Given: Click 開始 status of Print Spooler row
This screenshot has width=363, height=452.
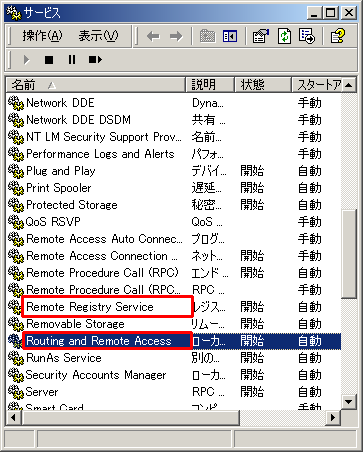Looking at the screenshot, I should click(252, 188).
